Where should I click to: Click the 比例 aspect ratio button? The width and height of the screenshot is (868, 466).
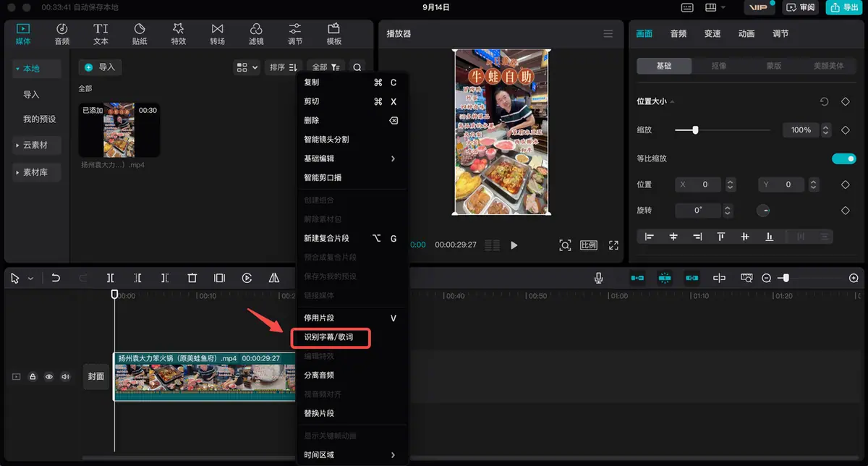click(x=589, y=245)
